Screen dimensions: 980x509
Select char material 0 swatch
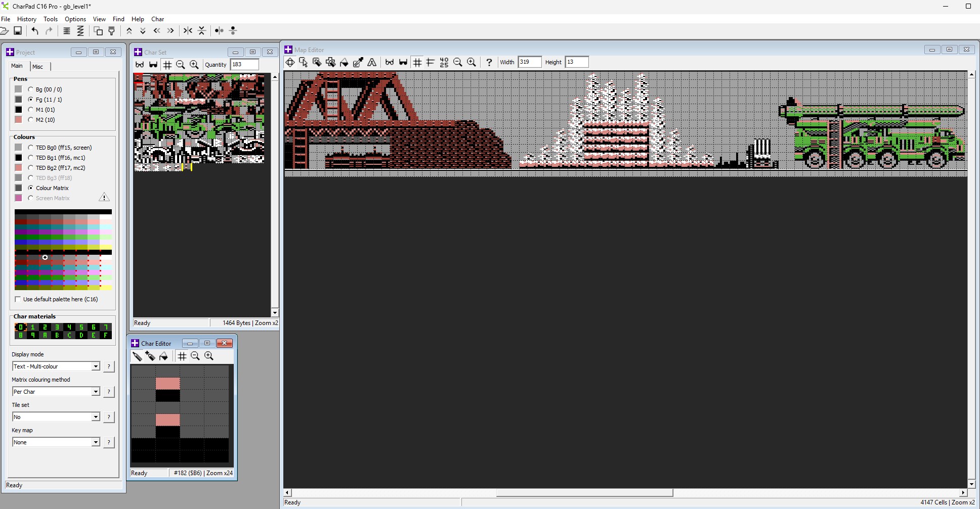(21, 327)
